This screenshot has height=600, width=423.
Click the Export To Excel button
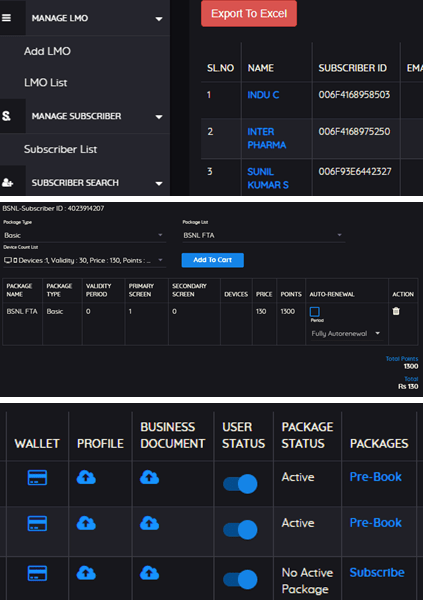tap(249, 13)
